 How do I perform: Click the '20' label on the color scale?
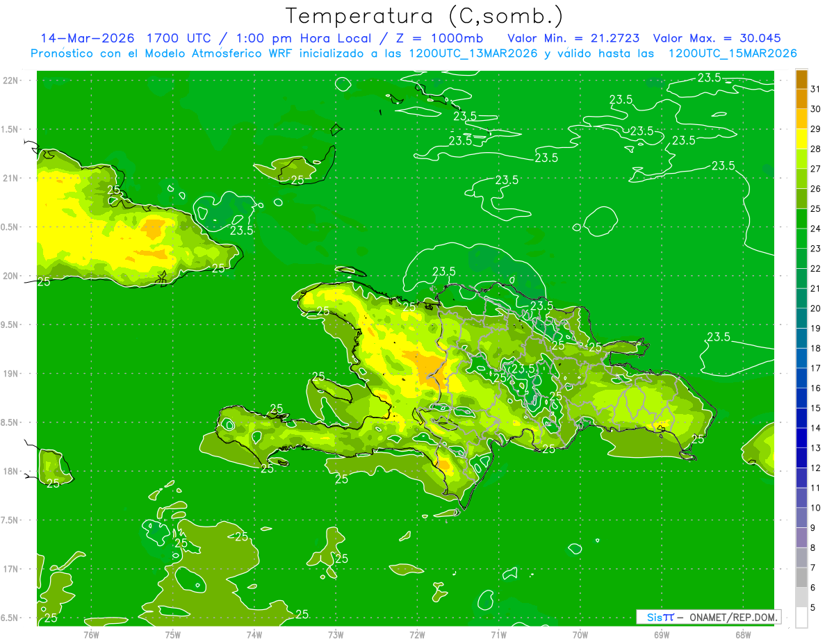(815, 308)
